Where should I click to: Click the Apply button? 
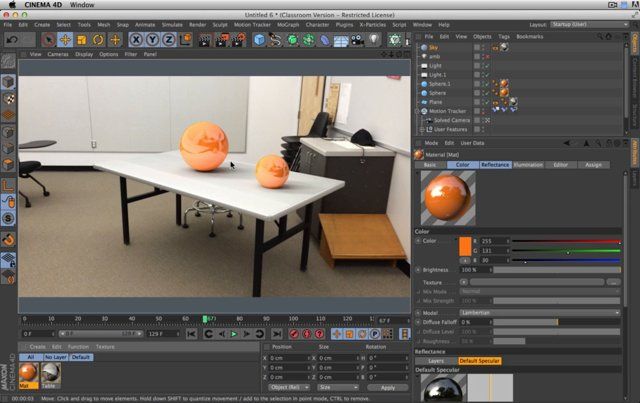coord(387,387)
